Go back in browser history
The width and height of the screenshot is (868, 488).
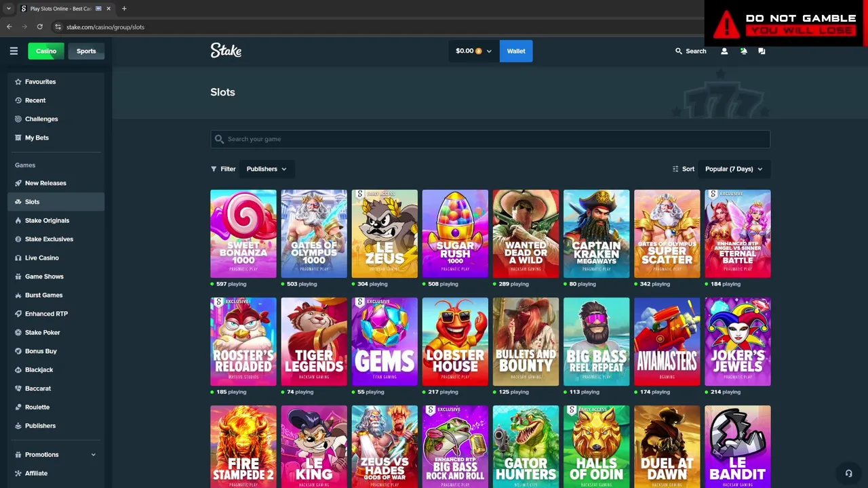click(9, 26)
